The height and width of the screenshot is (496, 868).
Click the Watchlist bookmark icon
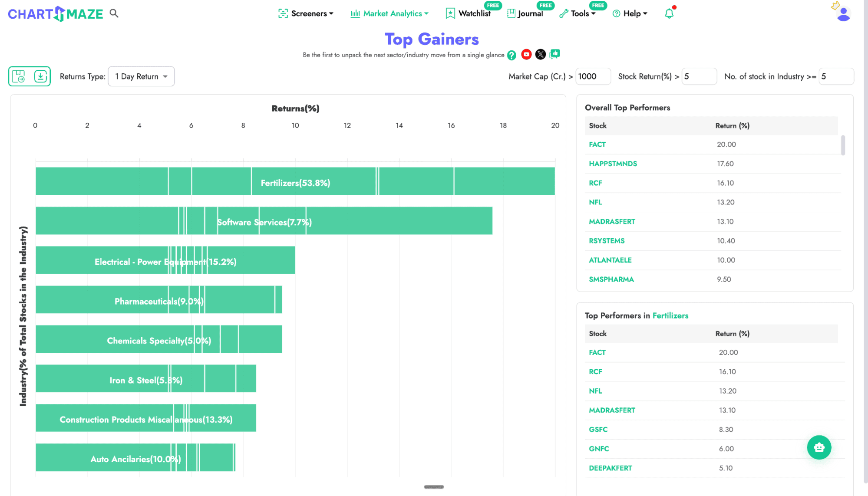(450, 13)
